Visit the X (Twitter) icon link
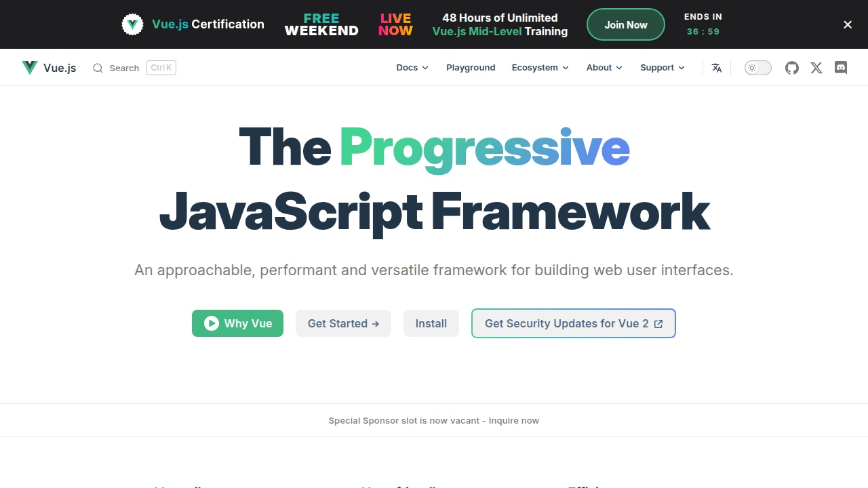Screen dimensions: 868x488 [x=816, y=68]
